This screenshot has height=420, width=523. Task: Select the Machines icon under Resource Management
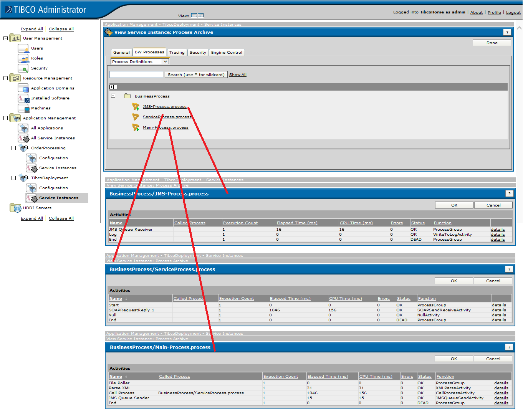click(23, 108)
